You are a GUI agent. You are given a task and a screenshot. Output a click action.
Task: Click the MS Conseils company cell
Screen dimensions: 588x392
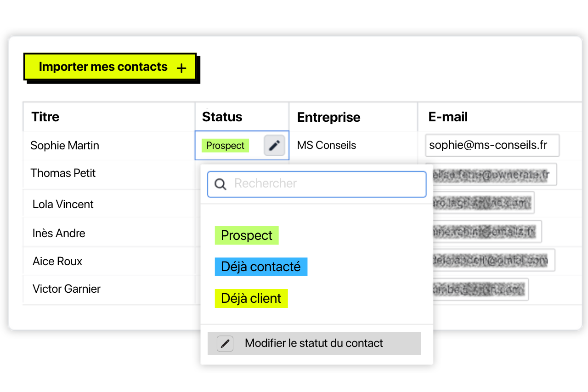point(327,146)
